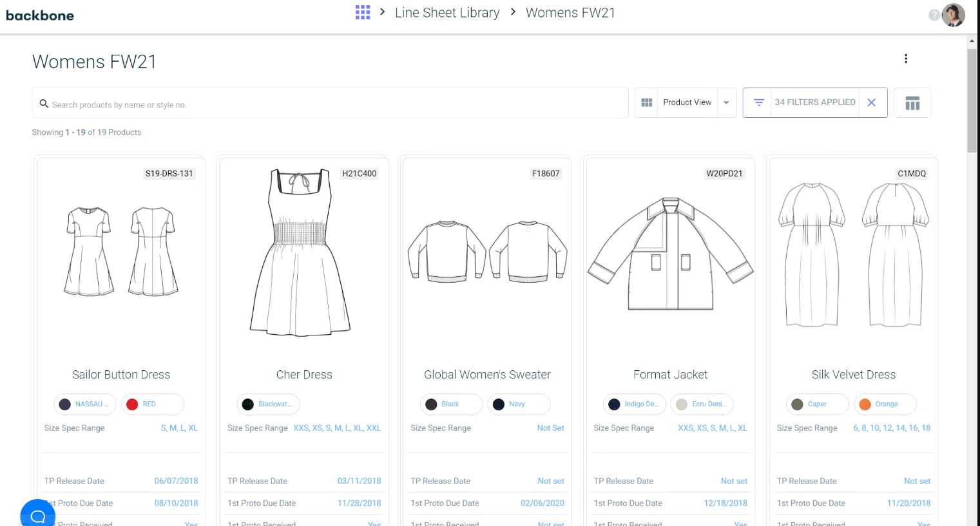
Task: Open the help question mark icon
Action: pyautogui.click(x=934, y=15)
